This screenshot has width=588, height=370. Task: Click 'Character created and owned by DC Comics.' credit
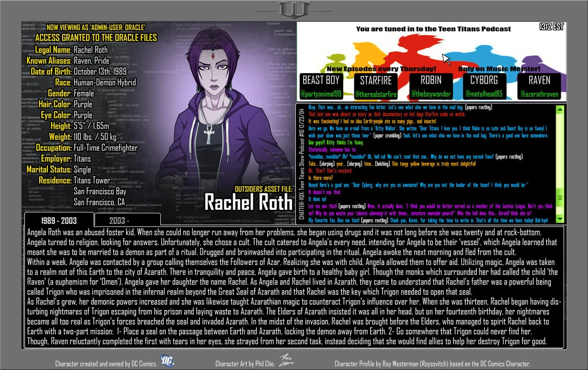click(106, 364)
